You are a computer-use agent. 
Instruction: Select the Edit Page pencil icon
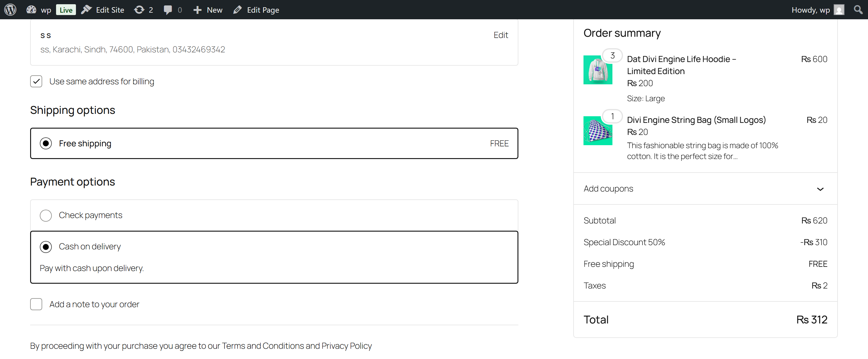tap(238, 9)
